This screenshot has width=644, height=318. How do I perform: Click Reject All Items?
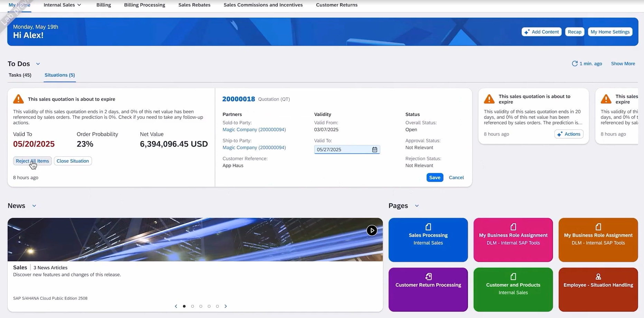click(32, 161)
